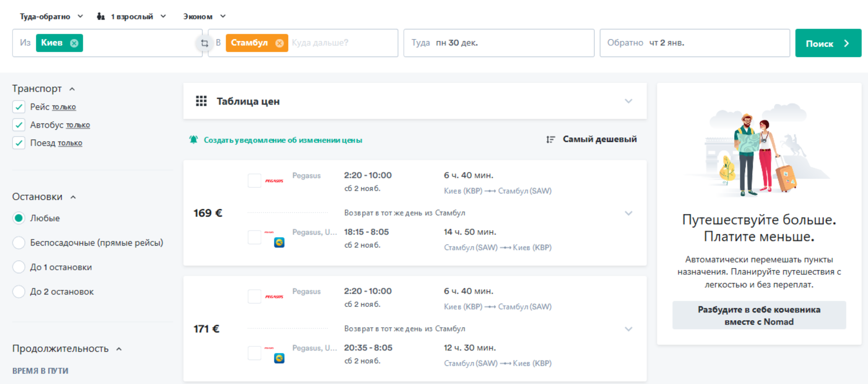
Task: Remove Стамбул from destination field
Action: tap(280, 43)
